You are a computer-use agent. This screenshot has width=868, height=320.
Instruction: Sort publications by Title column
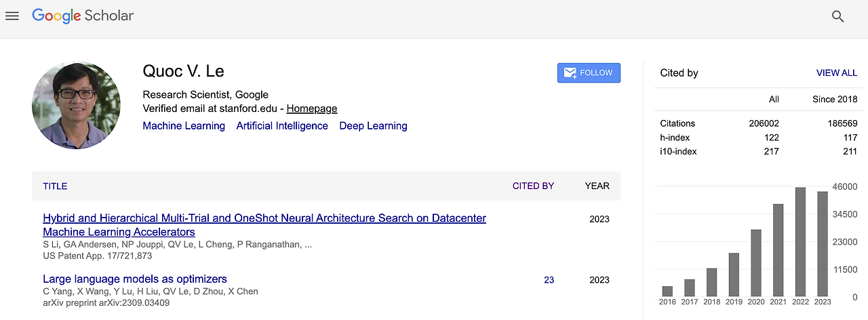(x=55, y=186)
